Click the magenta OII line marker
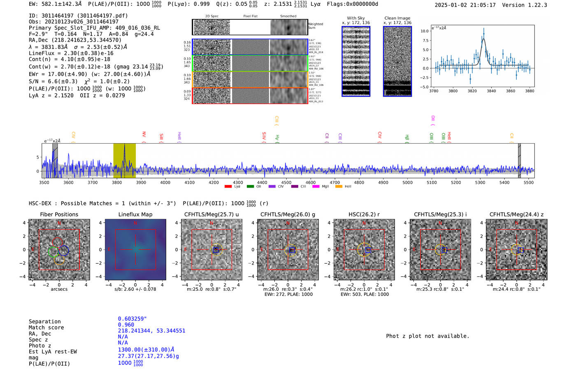The image size is (576, 392). point(433,121)
